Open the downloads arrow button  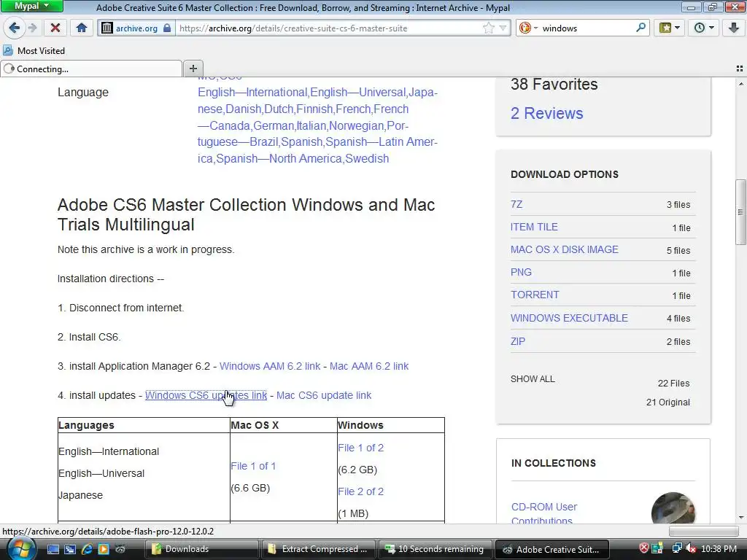[734, 28]
